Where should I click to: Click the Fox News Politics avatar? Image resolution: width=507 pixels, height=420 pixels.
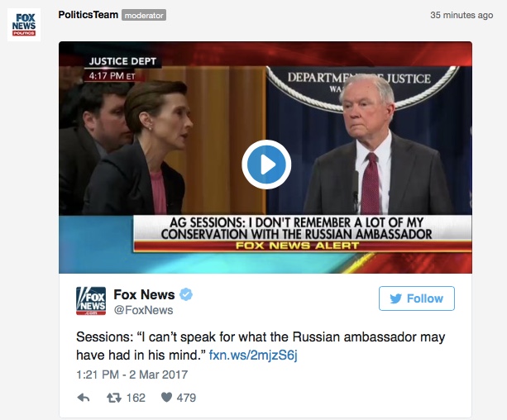point(24,25)
